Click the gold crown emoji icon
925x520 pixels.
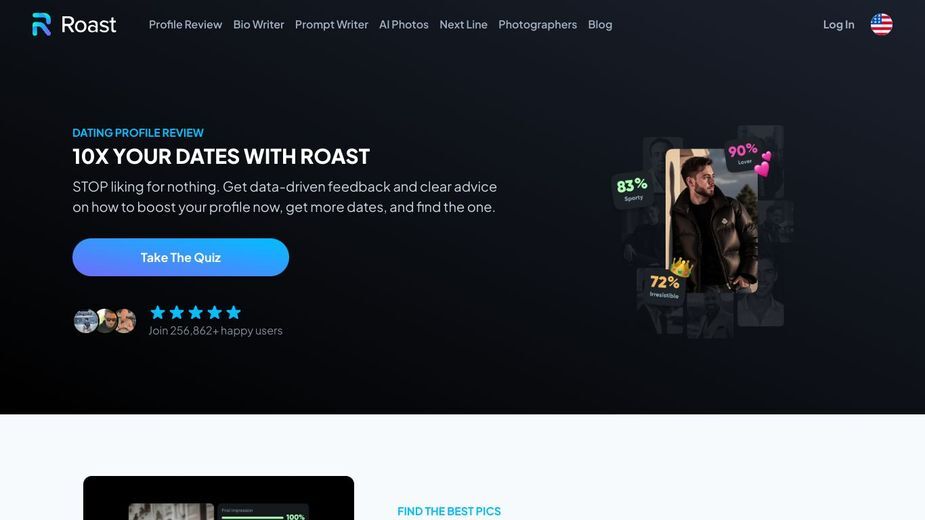[x=681, y=267]
